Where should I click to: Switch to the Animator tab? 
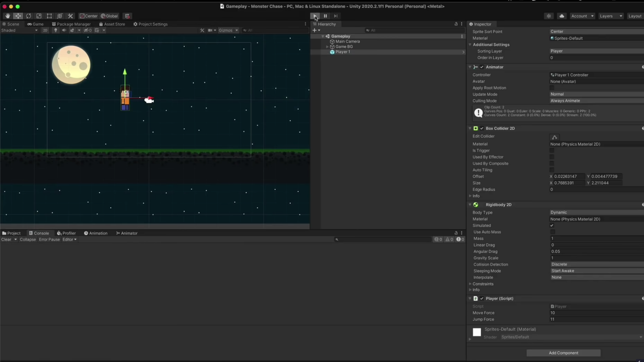click(127, 233)
